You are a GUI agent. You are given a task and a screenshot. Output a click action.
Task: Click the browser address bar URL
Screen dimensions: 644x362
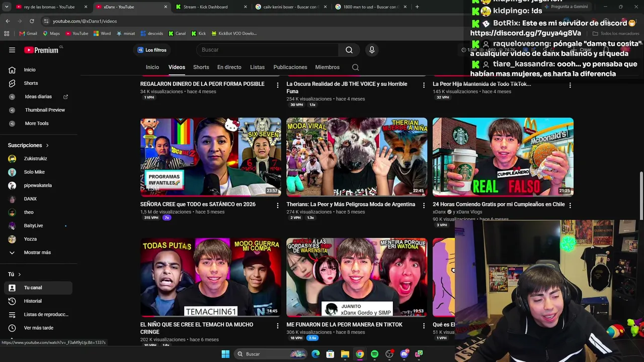(x=85, y=21)
